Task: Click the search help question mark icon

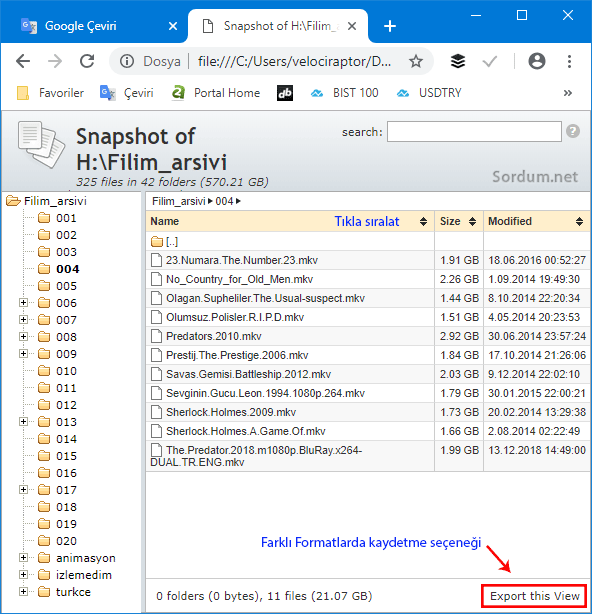Action: click(573, 131)
